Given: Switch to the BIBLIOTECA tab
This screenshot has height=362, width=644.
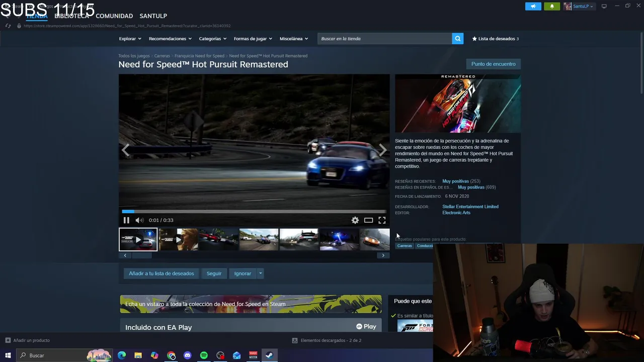Looking at the screenshot, I should (71, 16).
